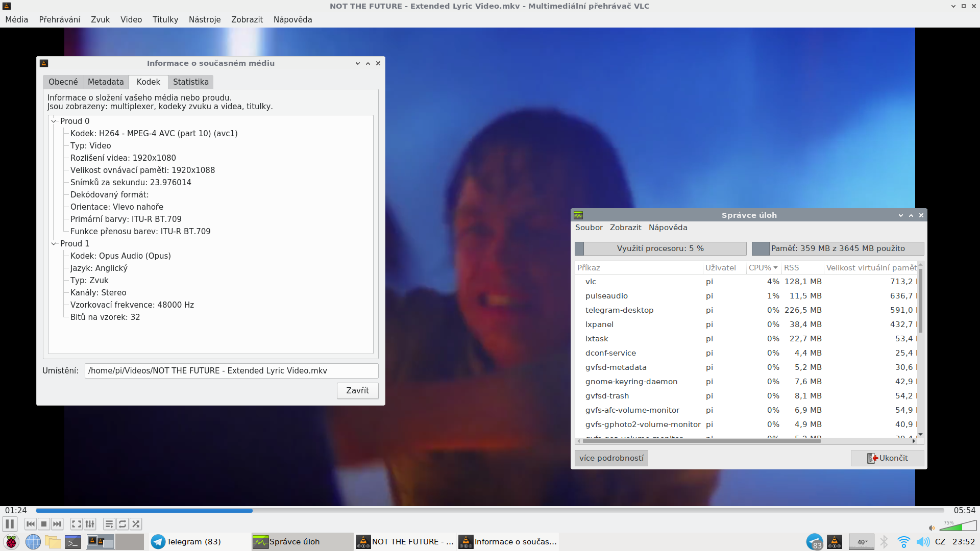Click the Umístění file path field
The image size is (980, 551).
tap(231, 370)
